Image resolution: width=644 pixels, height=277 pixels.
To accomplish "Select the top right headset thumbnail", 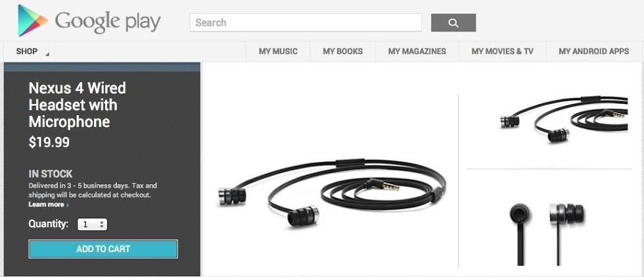I will 564,119.
